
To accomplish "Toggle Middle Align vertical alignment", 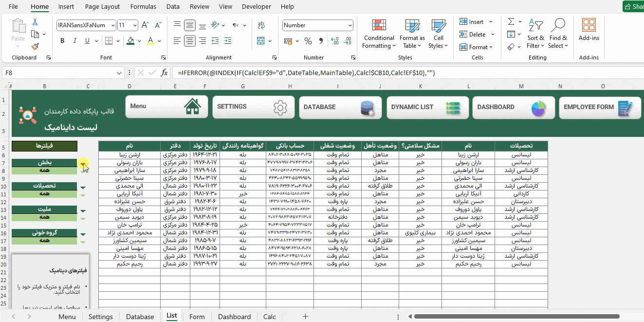I will point(189,25).
